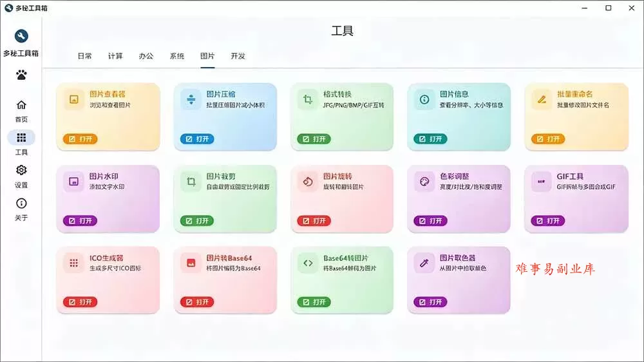This screenshot has height=362, width=644.
Task: Click the 生成多尺寸ICO图标 description
Action: click(x=115, y=269)
